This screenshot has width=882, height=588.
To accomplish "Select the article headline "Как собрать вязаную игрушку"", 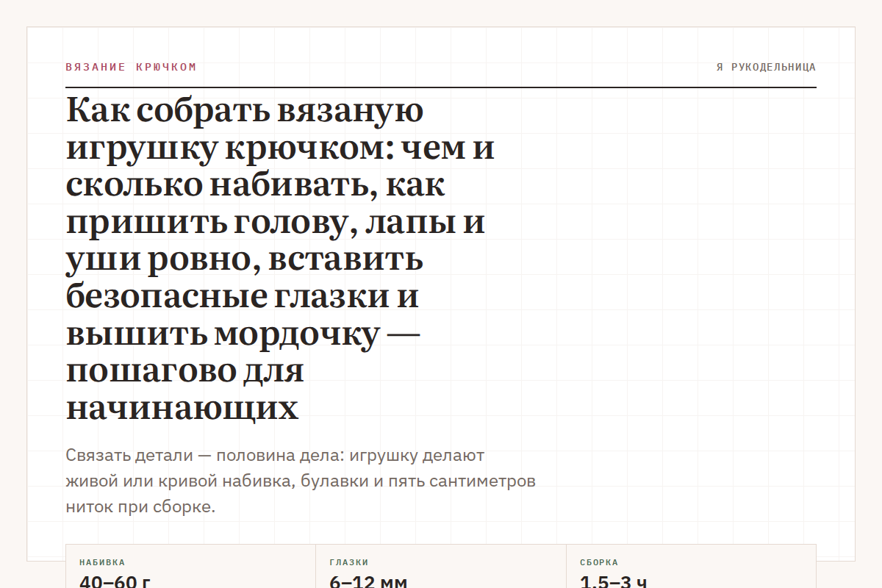I will pyautogui.click(x=280, y=259).
